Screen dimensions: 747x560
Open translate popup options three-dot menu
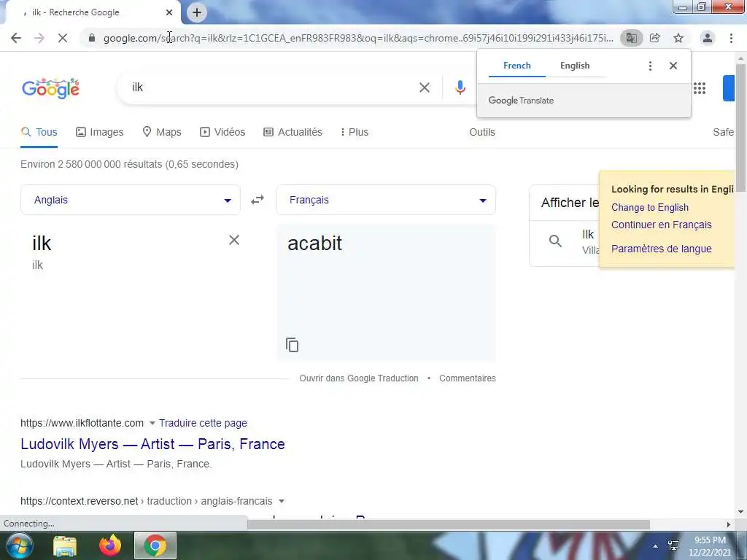click(x=650, y=66)
